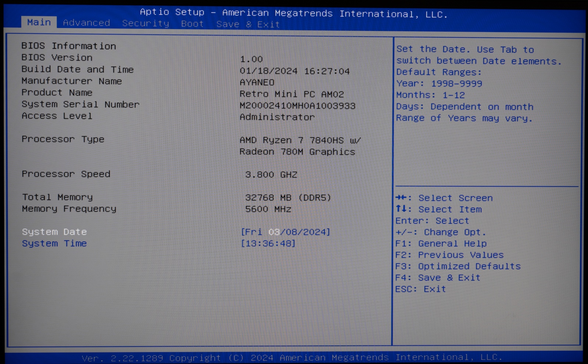Viewport: 588px width, 364px height.
Task: Click the BIOS Information heading
Action: point(69,46)
